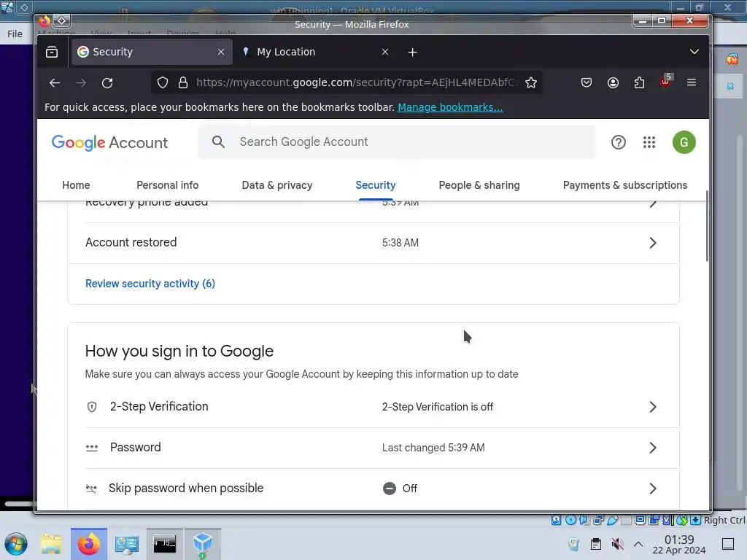Click the Off status indicator
The height and width of the screenshot is (560, 747).
pos(400,489)
